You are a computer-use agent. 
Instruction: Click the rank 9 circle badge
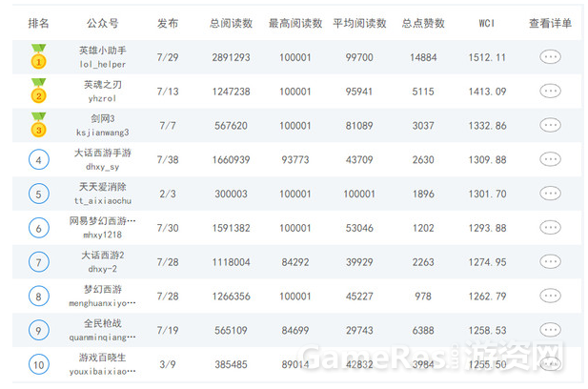(39, 331)
